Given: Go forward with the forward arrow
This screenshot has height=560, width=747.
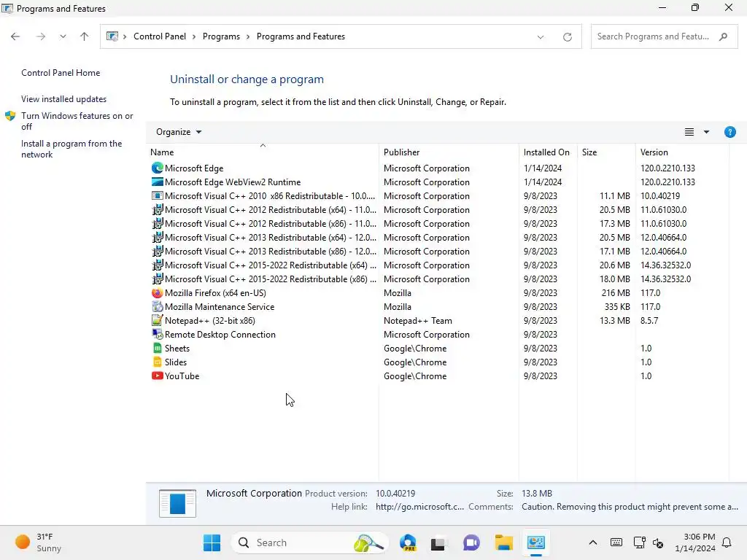Looking at the screenshot, I should click(x=41, y=36).
